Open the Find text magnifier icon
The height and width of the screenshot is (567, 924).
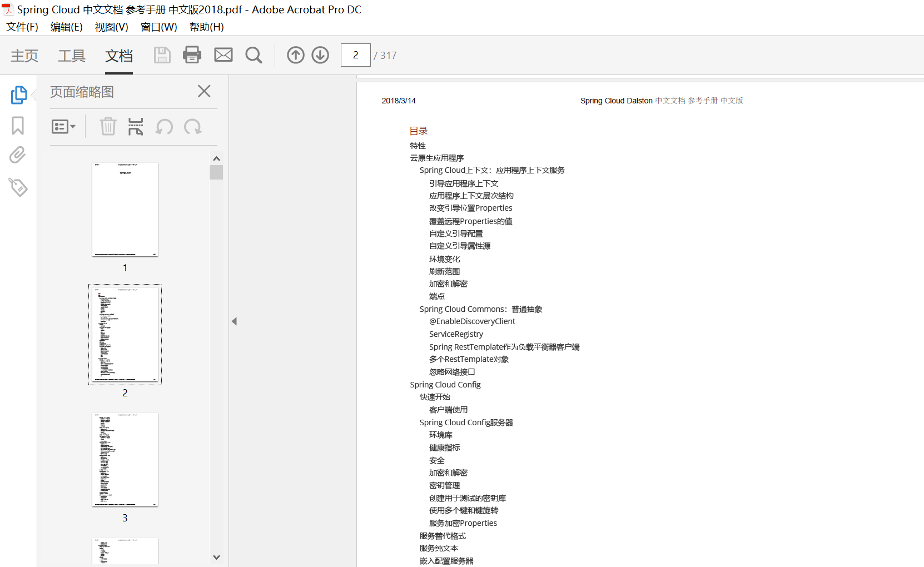pyautogui.click(x=254, y=55)
